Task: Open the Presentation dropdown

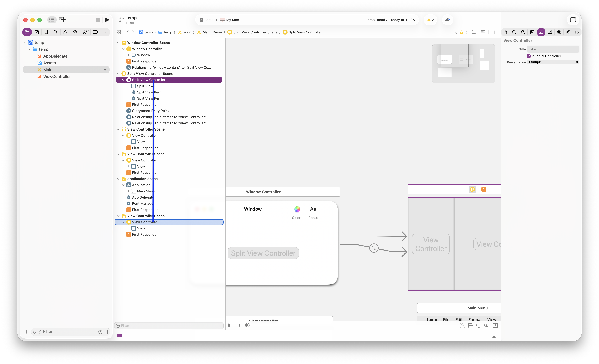Action: pyautogui.click(x=553, y=62)
